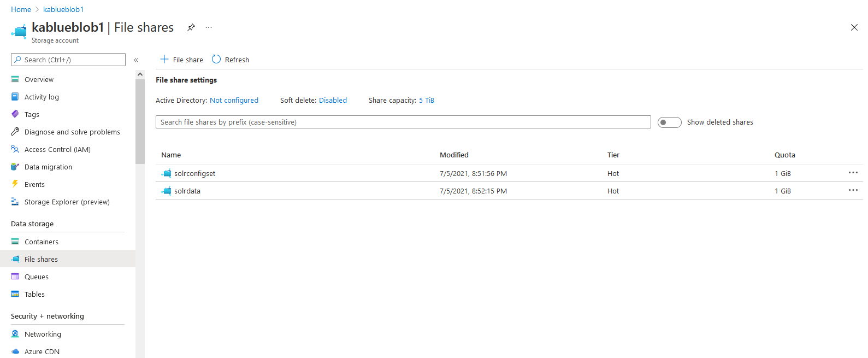Click Soft delete Disabled link
The height and width of the screenshot is (358, 868).
pyautogui.click(x=333, y=101)
